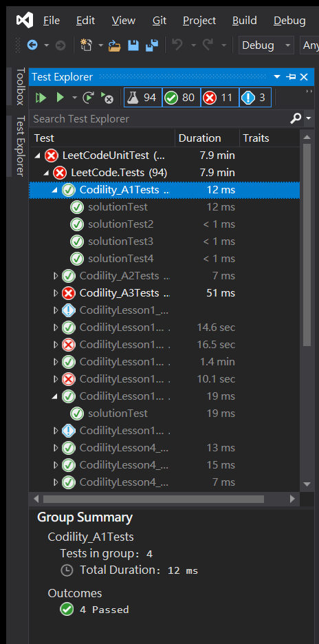Expand the failed Codility_A3Tests node
The height and width of the screenshot is (644, 319).
(56, 293)
